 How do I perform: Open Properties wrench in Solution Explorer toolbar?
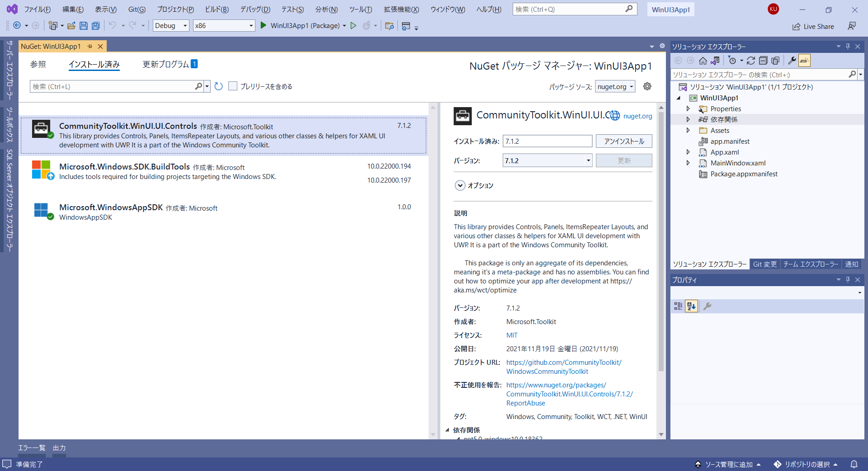(792, 61)
